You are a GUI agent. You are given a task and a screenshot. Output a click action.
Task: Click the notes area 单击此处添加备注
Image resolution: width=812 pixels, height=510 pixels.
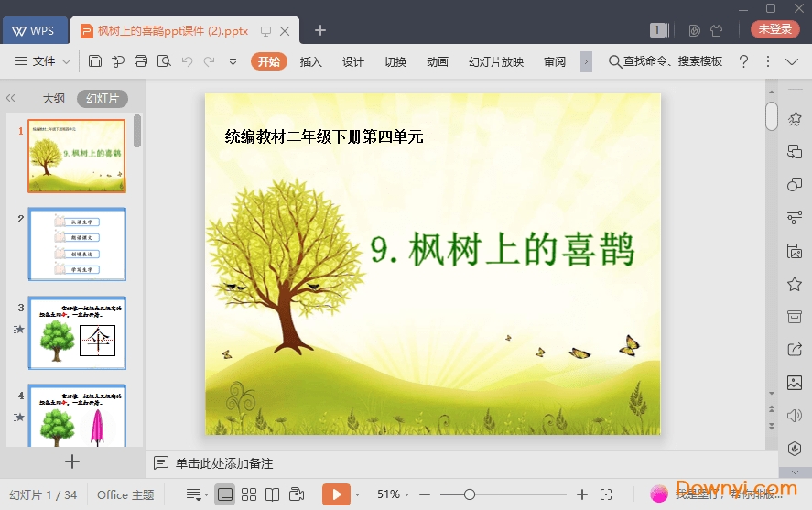coord(223,463)
